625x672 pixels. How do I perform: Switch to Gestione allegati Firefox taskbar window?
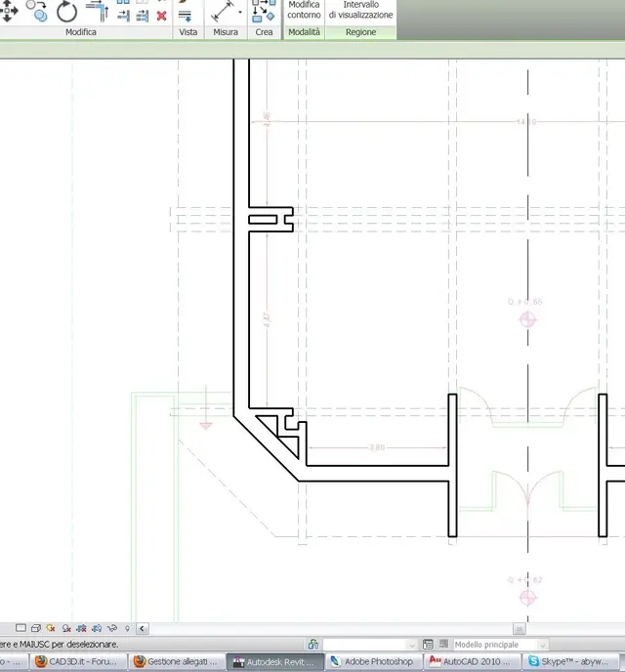tap(177, 661)
